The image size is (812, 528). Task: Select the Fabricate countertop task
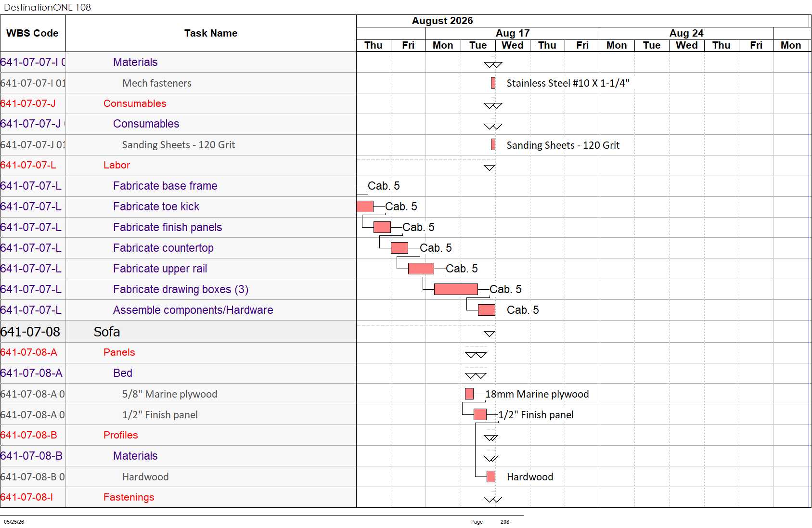(x=163, y=248)
